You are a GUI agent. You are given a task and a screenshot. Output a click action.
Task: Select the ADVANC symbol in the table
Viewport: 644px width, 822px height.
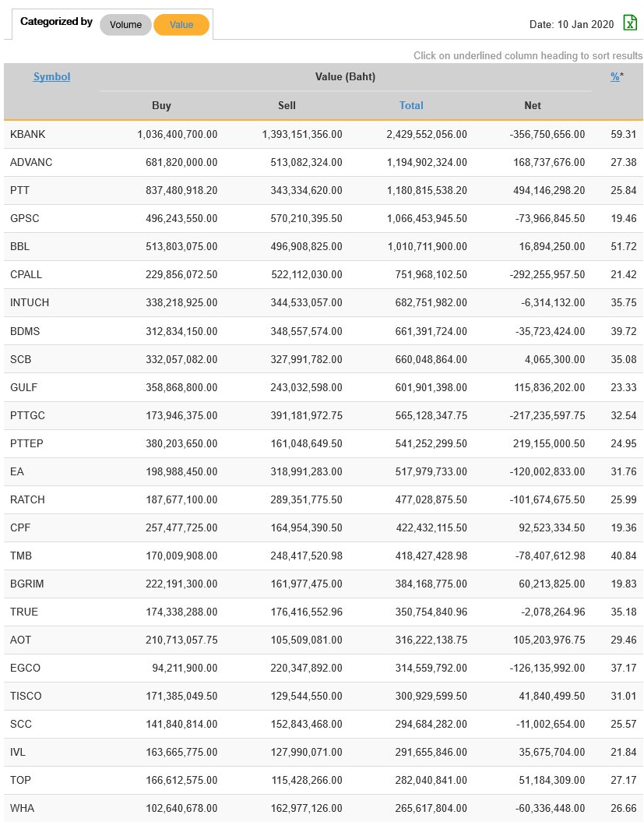pyautogui.click(x=31, y=162)
